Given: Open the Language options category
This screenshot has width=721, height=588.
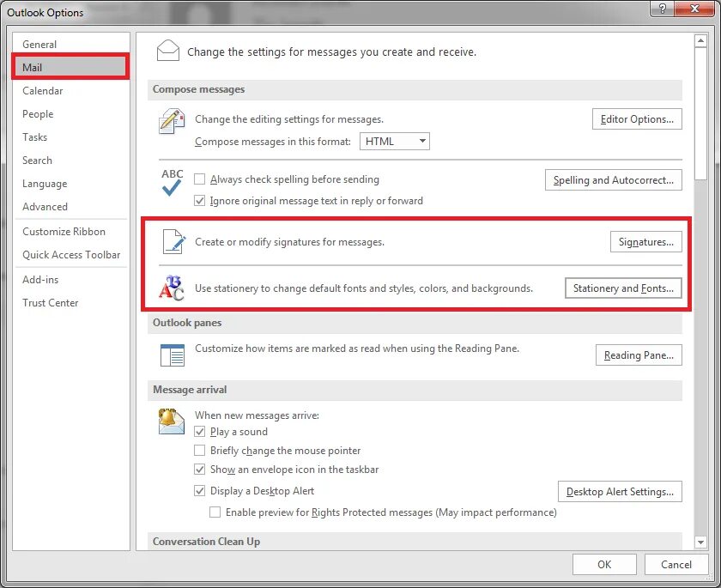Looking at the screenshot, I should tap(70, 184).
